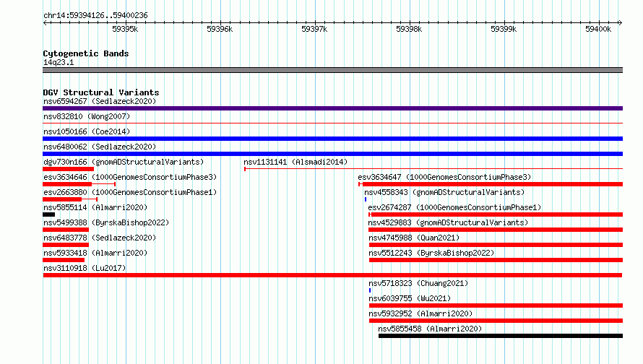643x364 pixels.
Task: Open nsv5718323 (Chuang2021) variant label
Action: (418, 283)
